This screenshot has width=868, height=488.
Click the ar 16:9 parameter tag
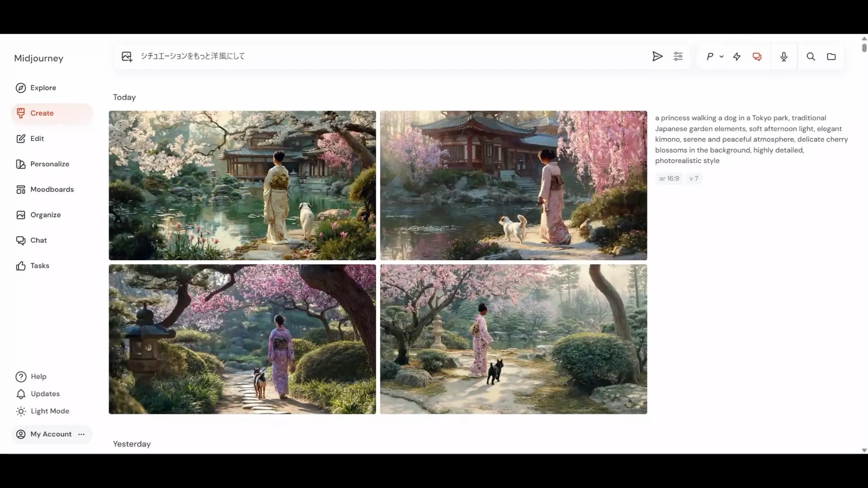669,178
